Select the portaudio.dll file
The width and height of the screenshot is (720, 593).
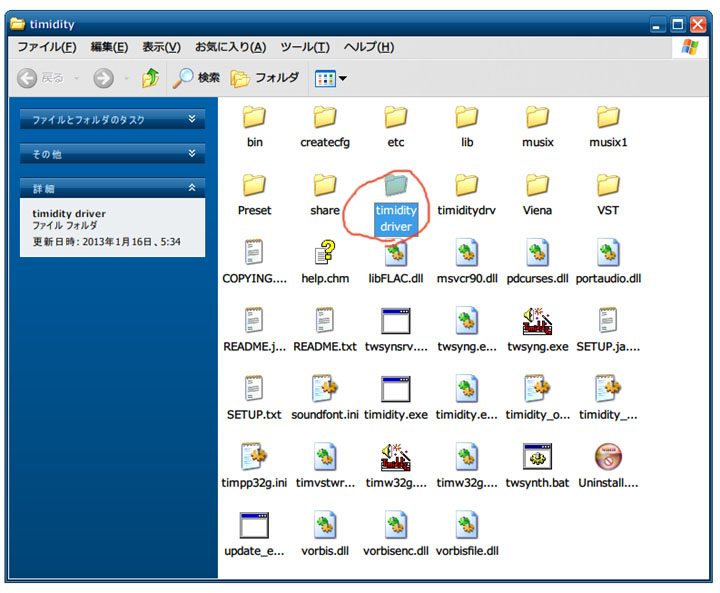tap(608, 262)
